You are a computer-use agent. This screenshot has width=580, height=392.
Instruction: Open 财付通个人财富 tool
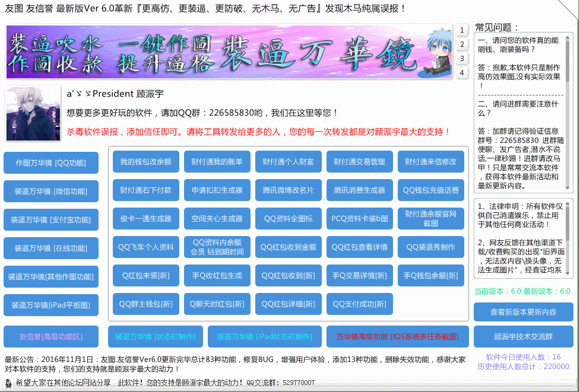tap(288, 161)
